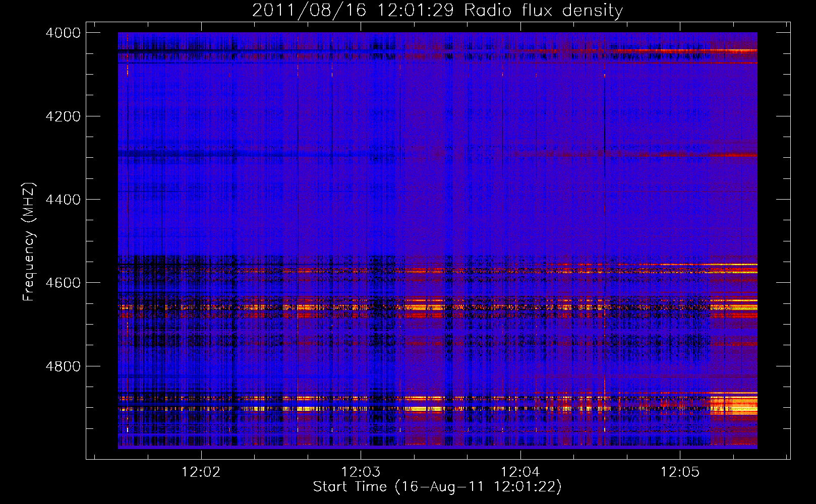Click the 4200 frequency tick label
The height and width of the screenshot is (504, 816).
[x=63, y=116]
